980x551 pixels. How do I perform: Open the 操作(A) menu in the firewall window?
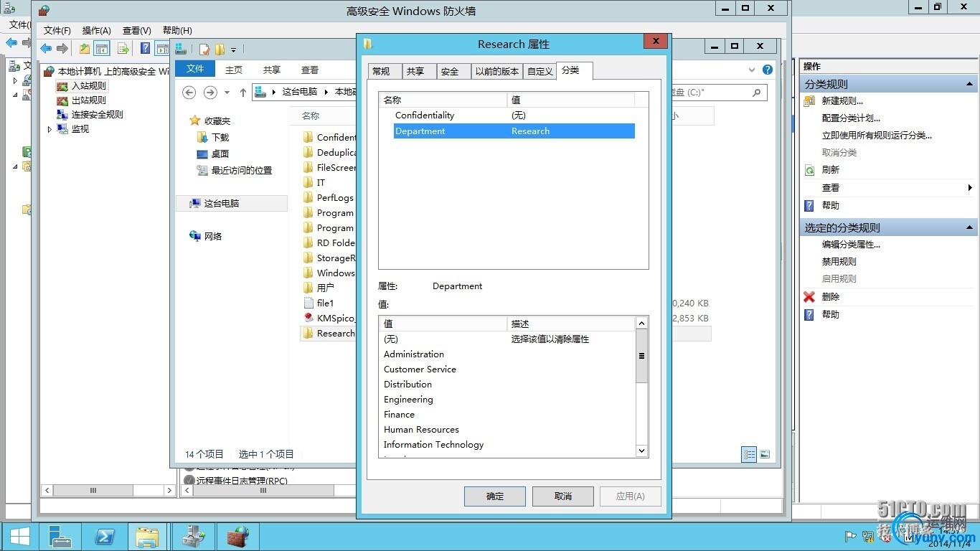(97, 30)
